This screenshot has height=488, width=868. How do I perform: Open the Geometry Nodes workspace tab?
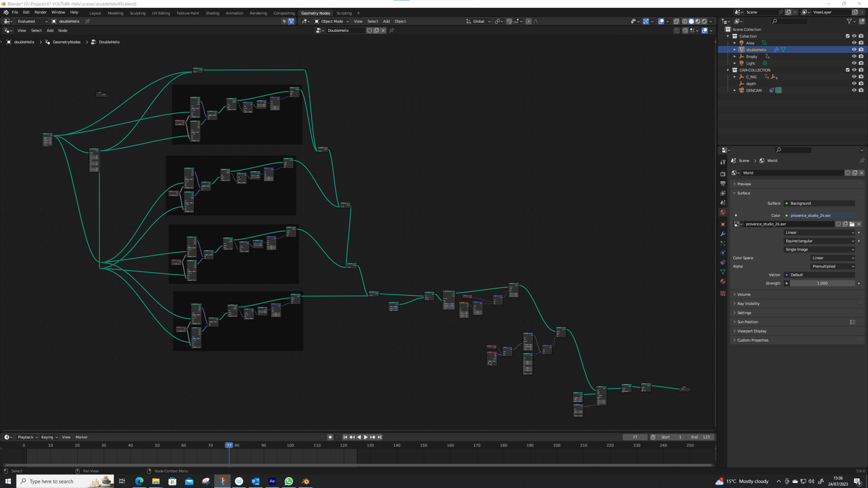[x=316, y=13]
